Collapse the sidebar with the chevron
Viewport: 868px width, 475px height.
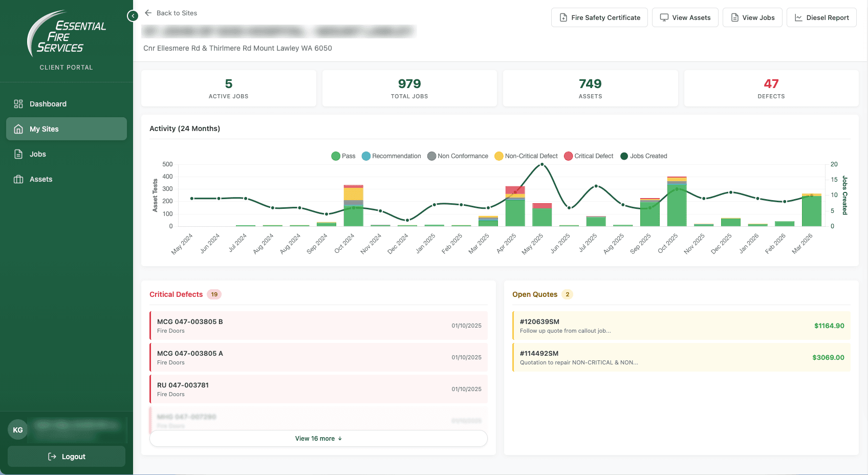133,16
